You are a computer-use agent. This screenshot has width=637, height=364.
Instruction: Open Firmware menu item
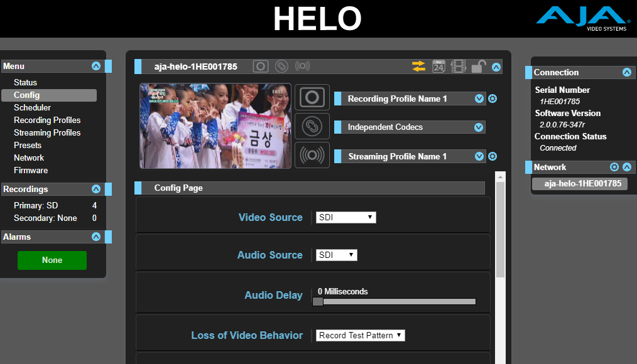pos(31,171)
